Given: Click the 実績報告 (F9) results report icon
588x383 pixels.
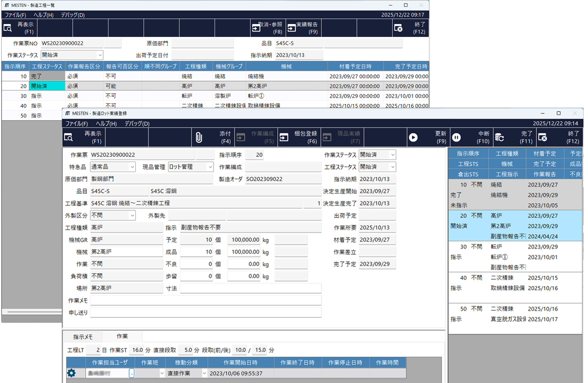Looking at the screenshot, I should click(x=292, y=28).
